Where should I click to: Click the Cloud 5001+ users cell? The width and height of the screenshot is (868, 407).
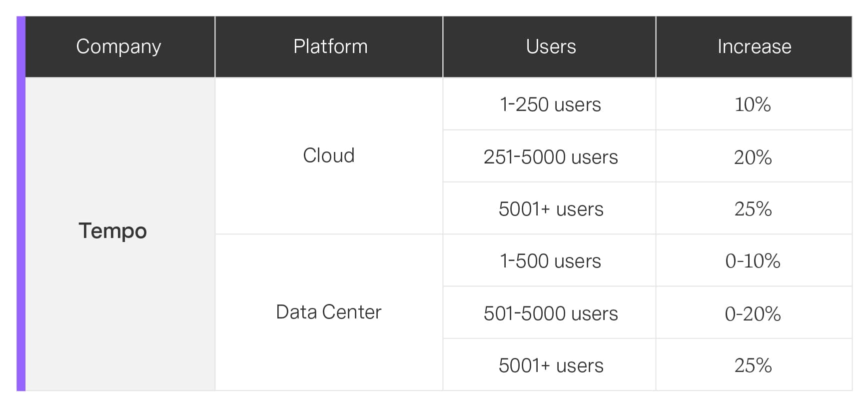(x=551, y=209)
